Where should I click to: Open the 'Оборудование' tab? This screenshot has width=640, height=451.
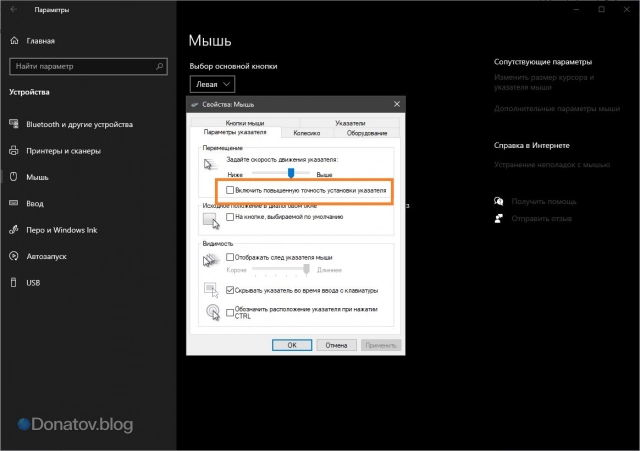[367, 133]
